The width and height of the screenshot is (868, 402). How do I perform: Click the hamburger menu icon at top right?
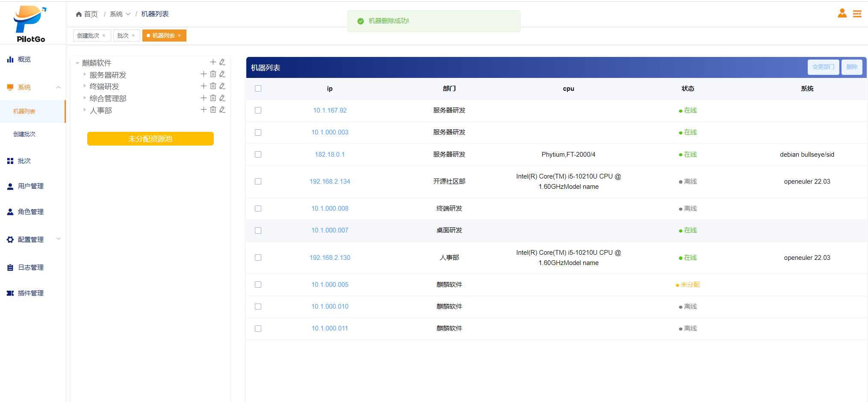coord(857,14)
